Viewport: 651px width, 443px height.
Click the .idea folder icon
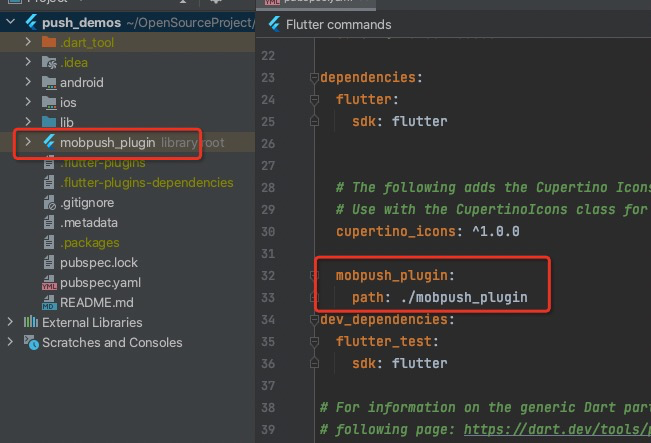coord(49,62)
